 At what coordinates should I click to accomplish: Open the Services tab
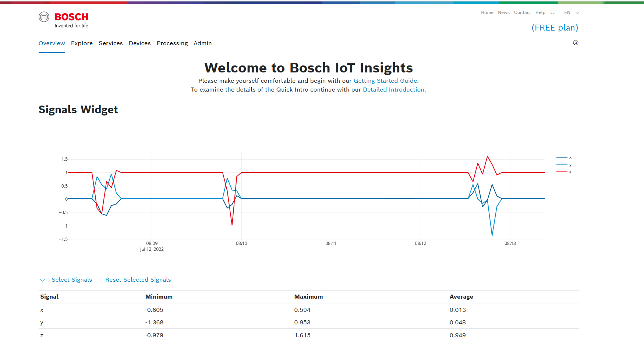click(x=111, y=43)
